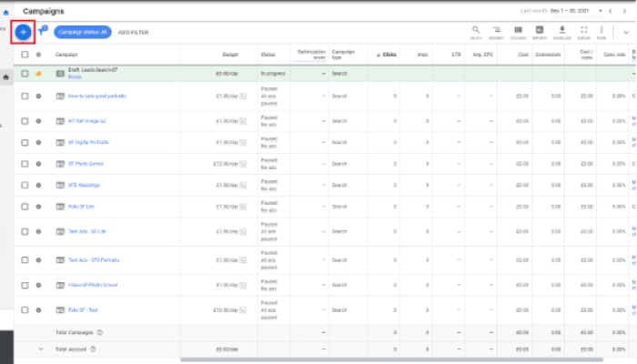Image resolution: width=637 pixels, height=364 pixels.
Task: Check the Draft Leads-Search-87 row checkbox
Action: coord(25,74)
